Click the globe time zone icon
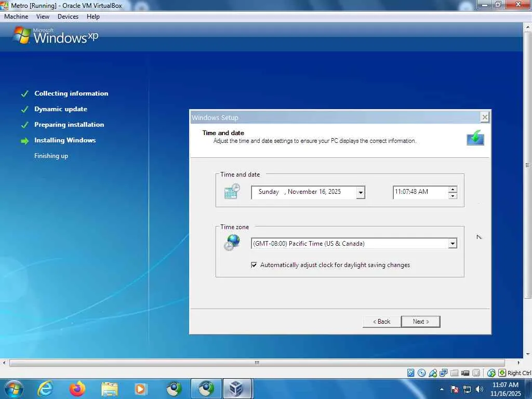This screenshot has height=399, width=532. coord(232,243)
